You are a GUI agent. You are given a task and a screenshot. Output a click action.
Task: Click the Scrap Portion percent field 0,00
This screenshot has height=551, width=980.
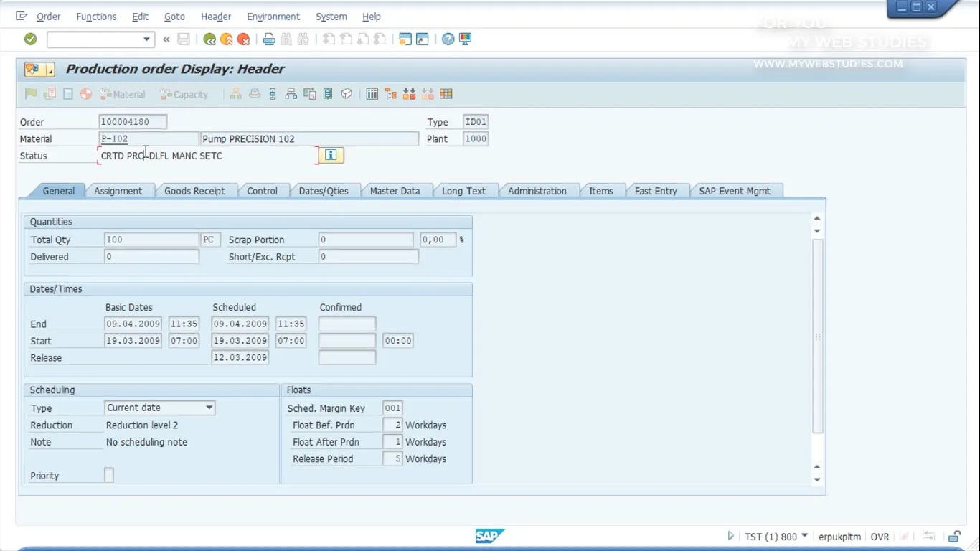point(438,240)
